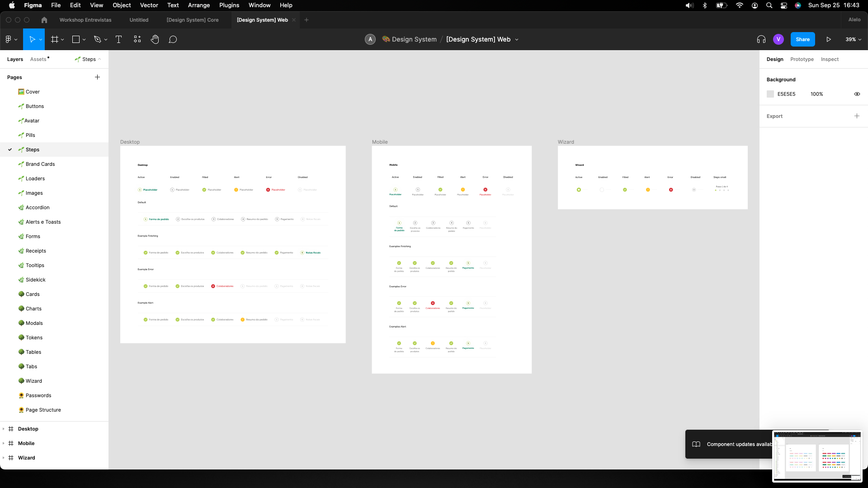This screenshot has height=488, width=868.
Task: Click the Present play icon
Action: click(829, 39)
